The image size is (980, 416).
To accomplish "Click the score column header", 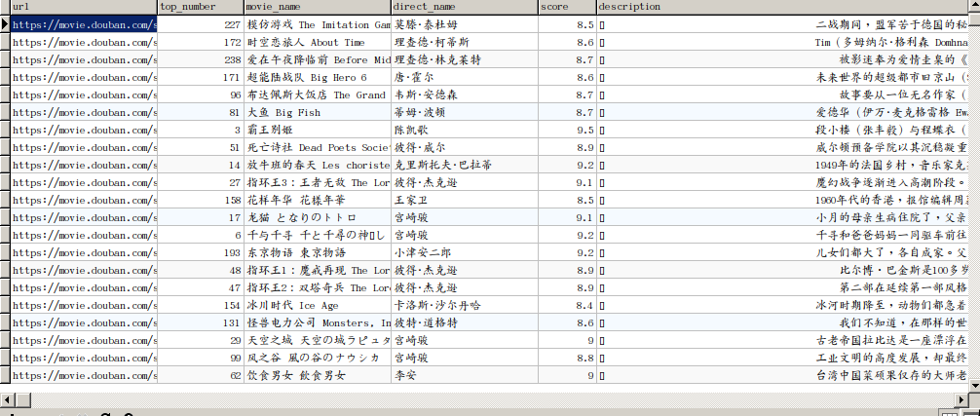I will pyautogui.click(x=567, y=7).
